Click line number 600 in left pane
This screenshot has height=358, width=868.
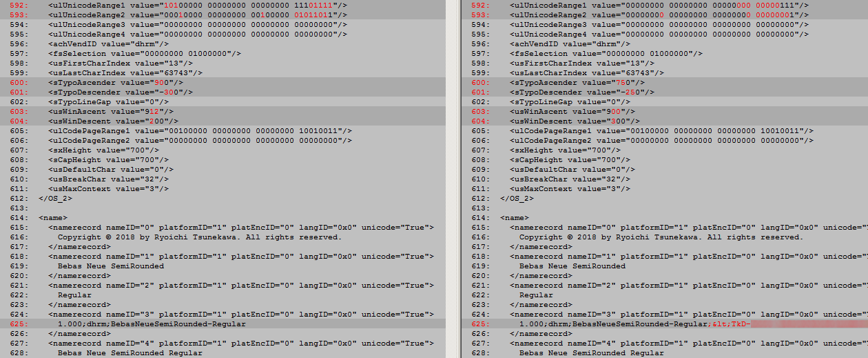point(17,82)
